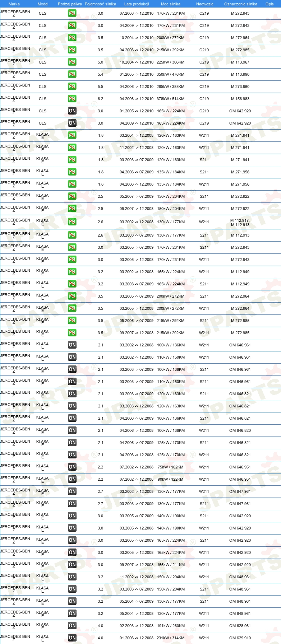Click the Opis column header
The image size is (281, 644).
270,4
